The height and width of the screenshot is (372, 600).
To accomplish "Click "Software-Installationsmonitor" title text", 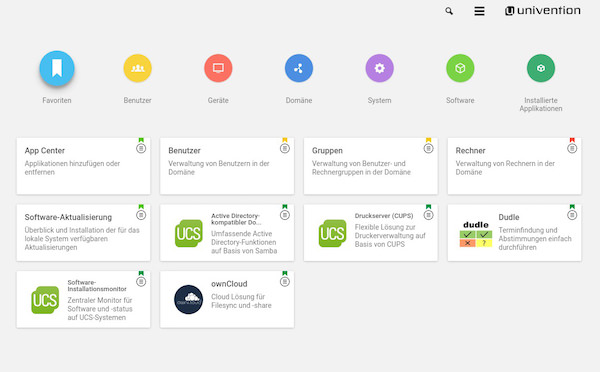I will point(97,286).
